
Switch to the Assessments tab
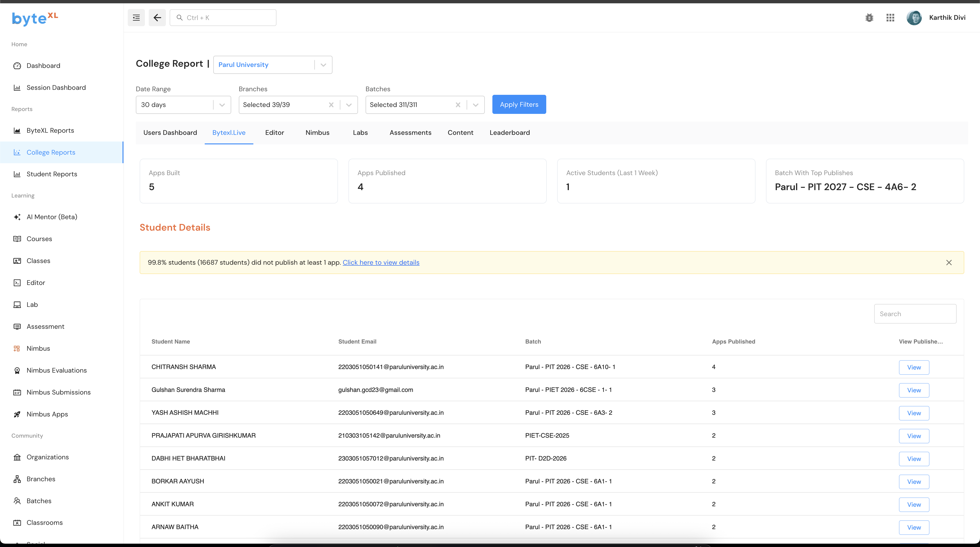point(410,132)
